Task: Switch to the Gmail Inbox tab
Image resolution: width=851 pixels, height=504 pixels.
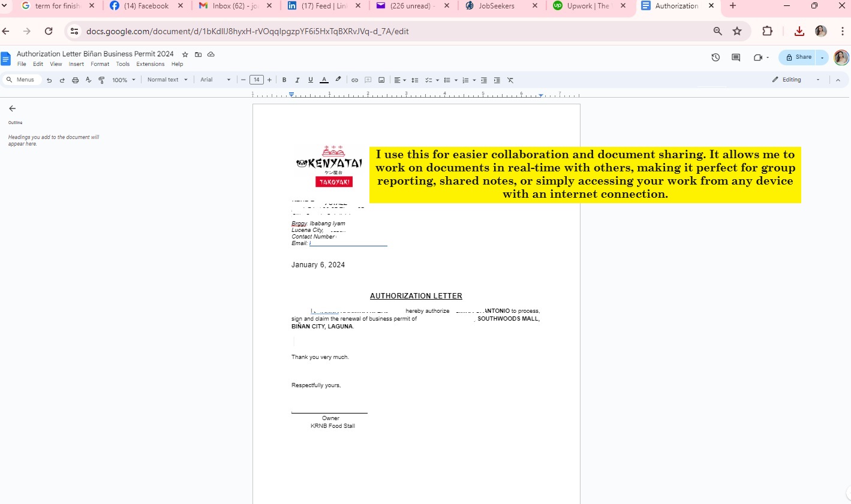Action: (234, 6)
